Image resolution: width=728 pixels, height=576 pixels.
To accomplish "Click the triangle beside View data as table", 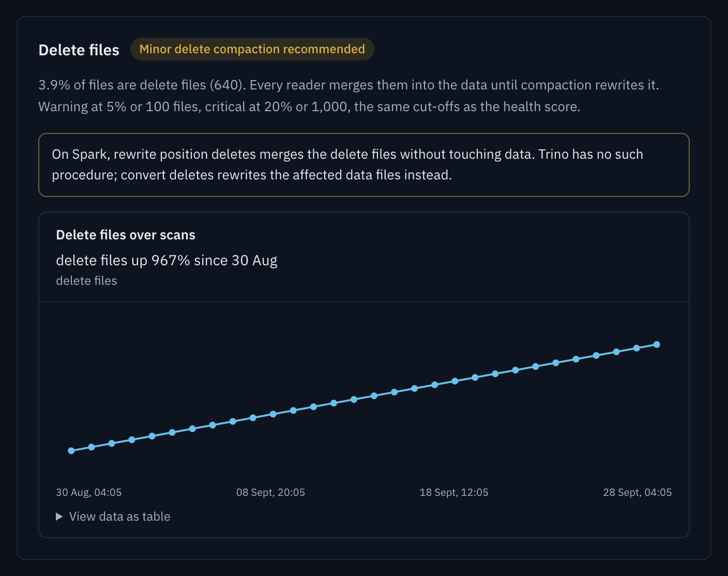I will click(59, 517).
